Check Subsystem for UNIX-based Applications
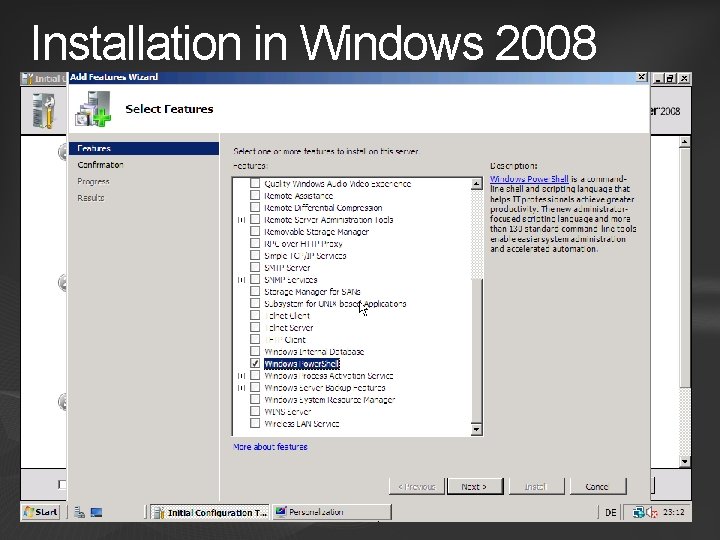 [255, 303]
